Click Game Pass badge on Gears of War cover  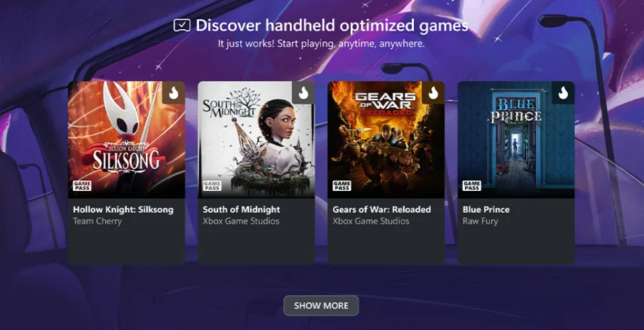click(342, 186)
